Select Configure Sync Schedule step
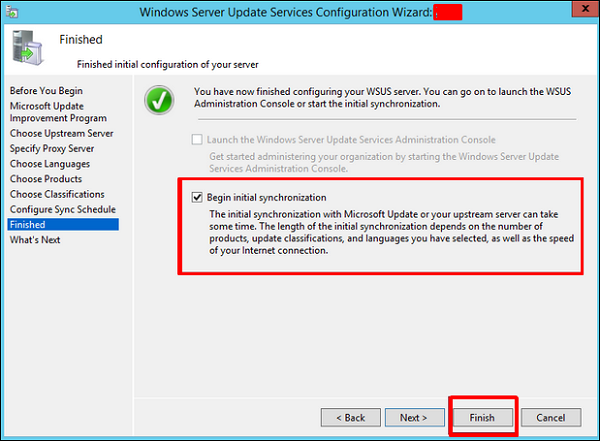This screenshot has width=600, height=441. point(62,209)
